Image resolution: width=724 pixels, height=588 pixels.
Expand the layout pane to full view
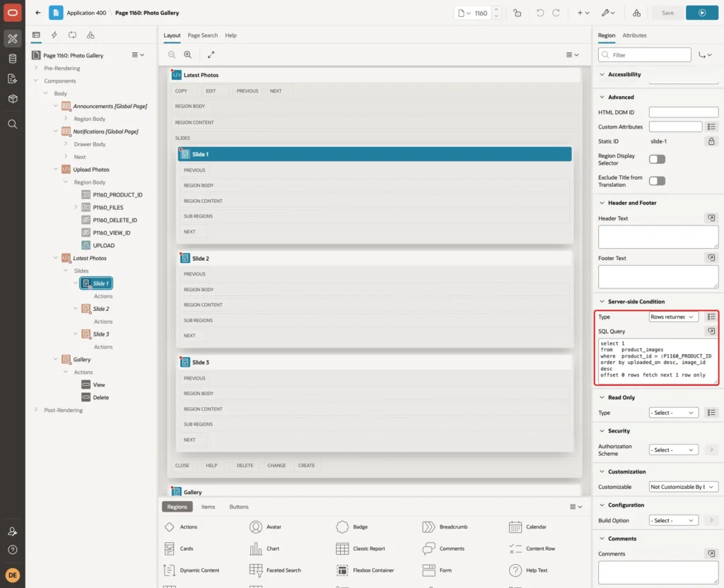tap(211, 54)
